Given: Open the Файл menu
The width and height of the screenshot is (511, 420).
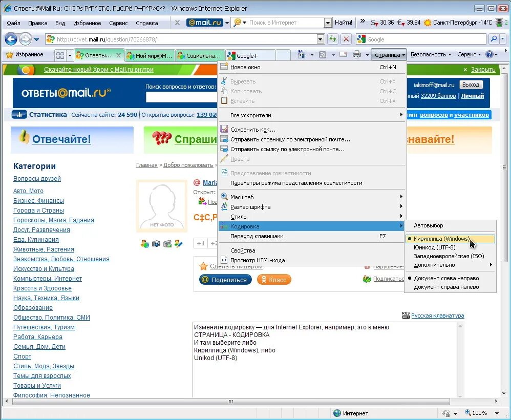Looking at the screenshot, I should click(13, 23).
